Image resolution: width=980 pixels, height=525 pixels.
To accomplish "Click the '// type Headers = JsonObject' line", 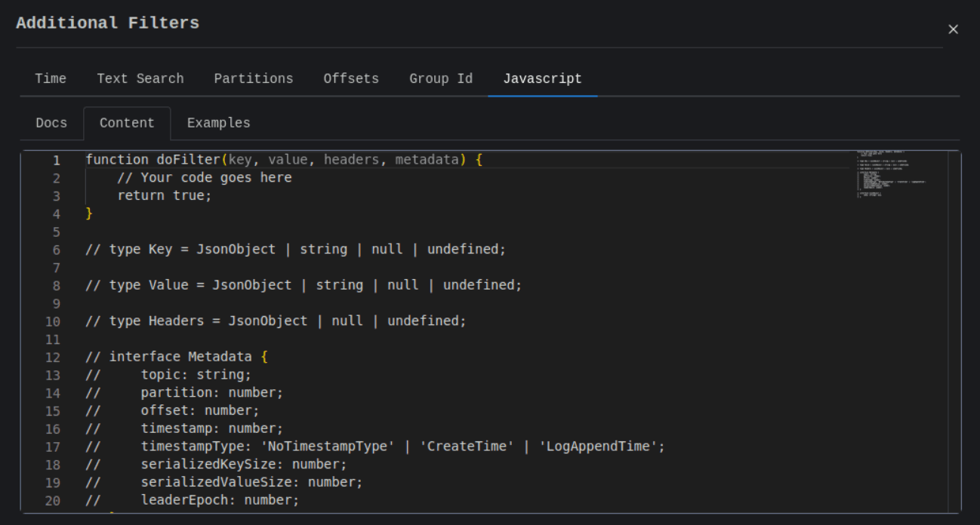I will pyautogui.click(x=276, y=321).
